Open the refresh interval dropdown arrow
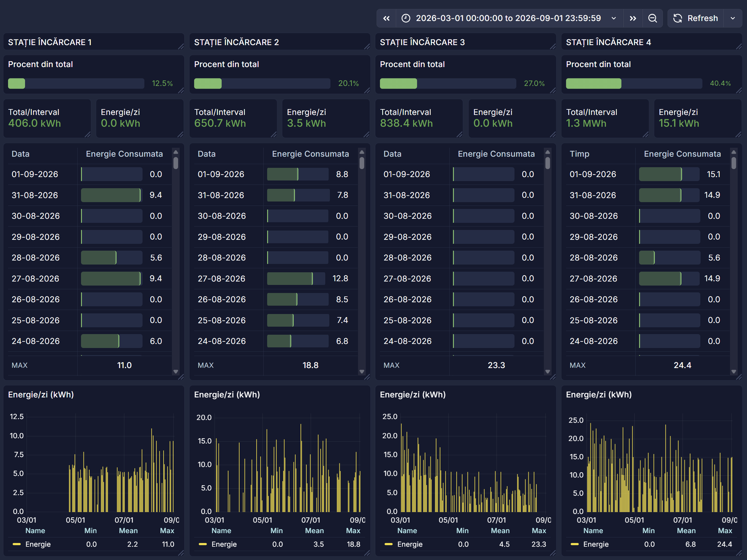 [733, 18]
